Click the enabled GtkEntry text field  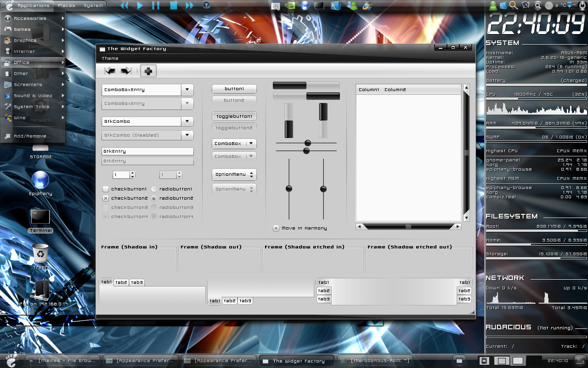coord(147,151)
